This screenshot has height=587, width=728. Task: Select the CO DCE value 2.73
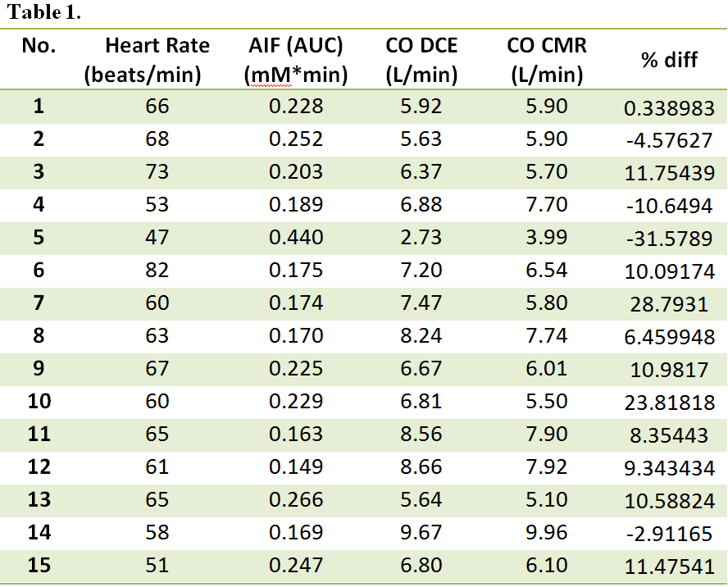click(x=425, y=238)
